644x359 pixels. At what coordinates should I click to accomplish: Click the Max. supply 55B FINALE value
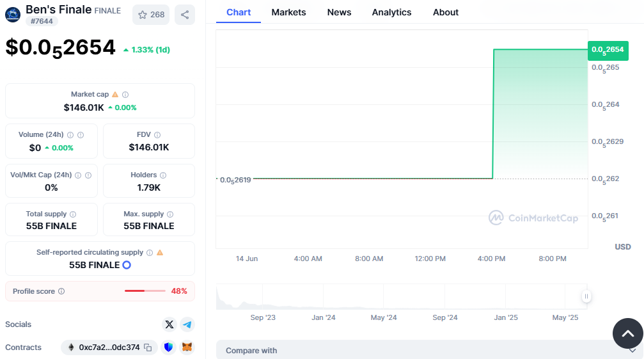tap(149, 226)
